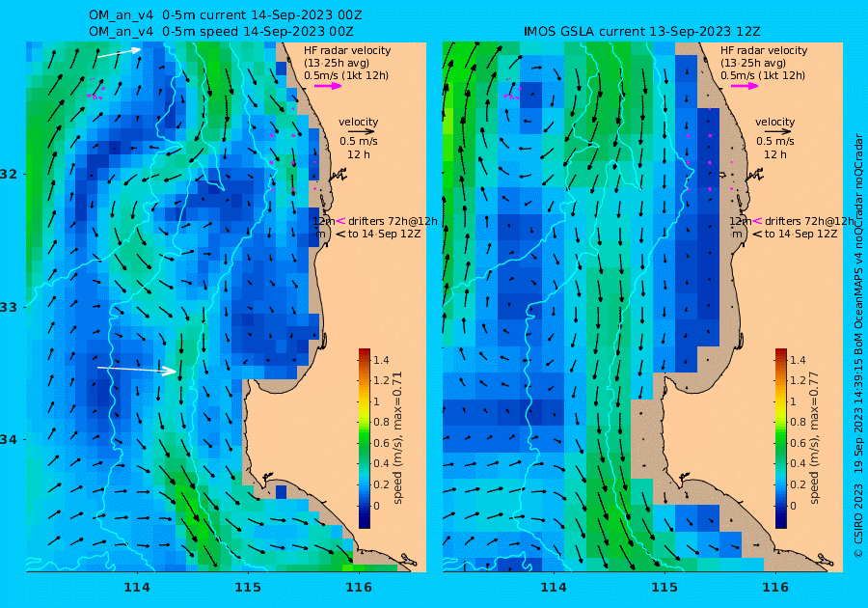Screen dimensions: 868x608
Task: Click the vertical CSIRO 2023 copyright text
Action: click(858, 345)
